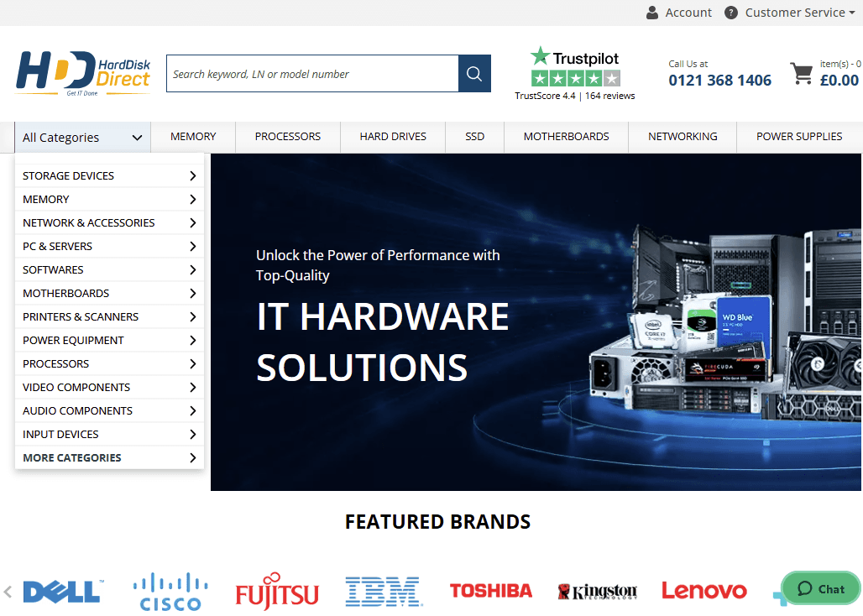Open the All Categories dropdown
This screenshot has width=863, height=616.
81,136
